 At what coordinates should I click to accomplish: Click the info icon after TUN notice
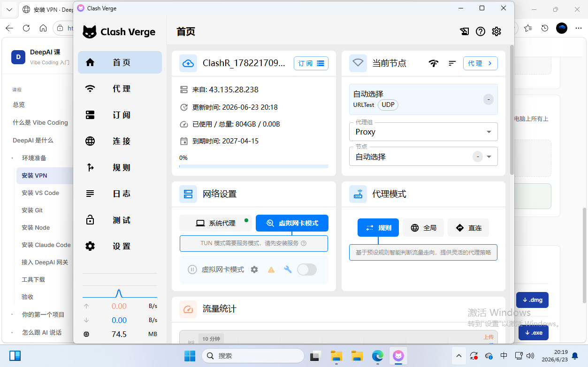304,243
